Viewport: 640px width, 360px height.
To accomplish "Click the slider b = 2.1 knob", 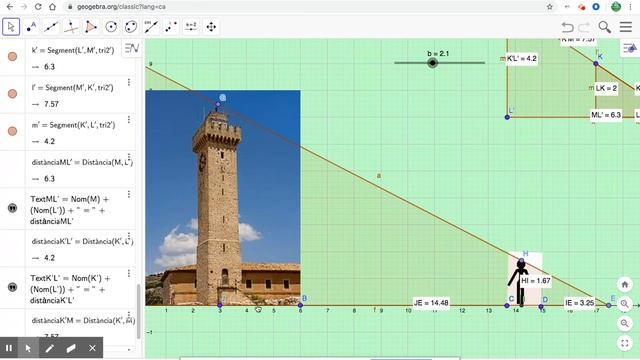I will point(433,63).
